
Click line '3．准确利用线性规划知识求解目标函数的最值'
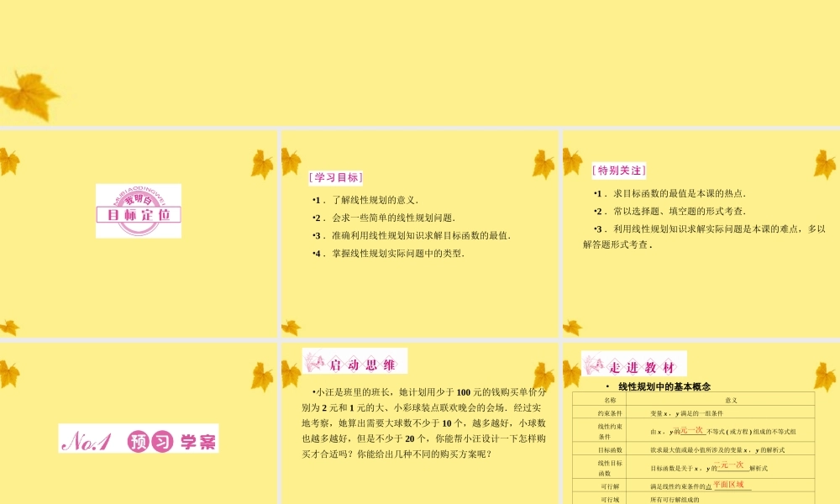tap(412, 236)
